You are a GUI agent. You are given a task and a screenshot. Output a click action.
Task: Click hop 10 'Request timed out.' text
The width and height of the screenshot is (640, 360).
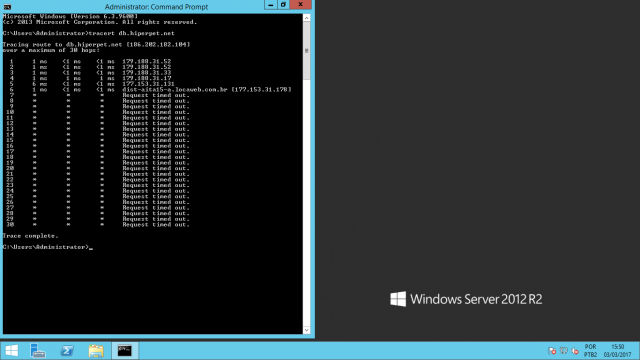pos(156,112)
